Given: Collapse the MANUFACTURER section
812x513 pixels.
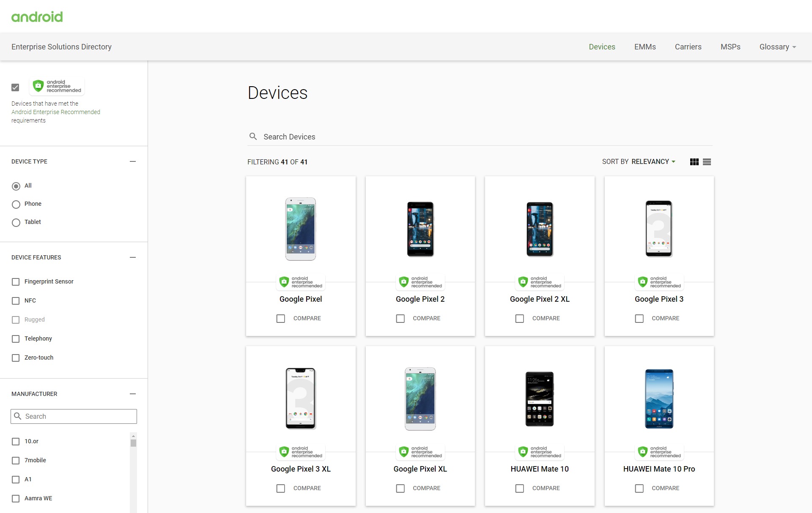Looking at the screenshot, I should pyautogui.click(x=133, y=394).
